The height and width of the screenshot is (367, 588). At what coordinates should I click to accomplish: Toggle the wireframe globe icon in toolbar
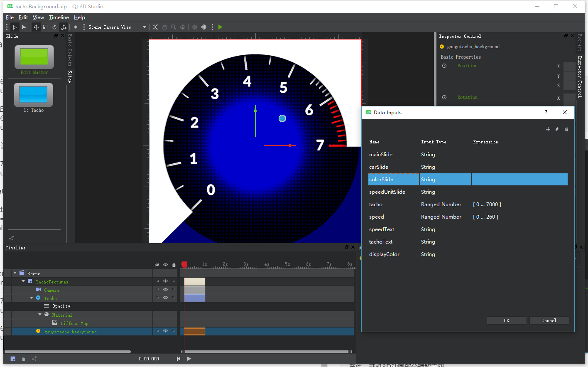coord(204,27)
